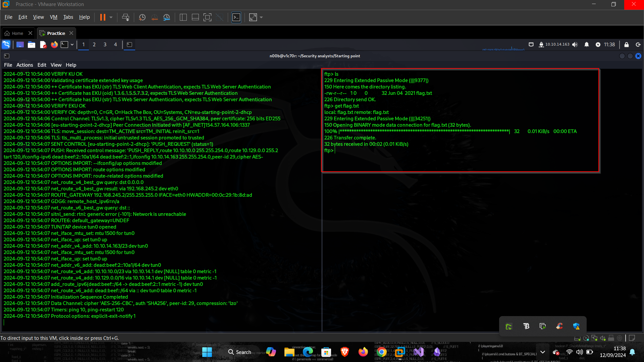Send Ctrl+Alt+Del to the VM
644x362 pixels.
pyautogui.click(x=125, y=17)
